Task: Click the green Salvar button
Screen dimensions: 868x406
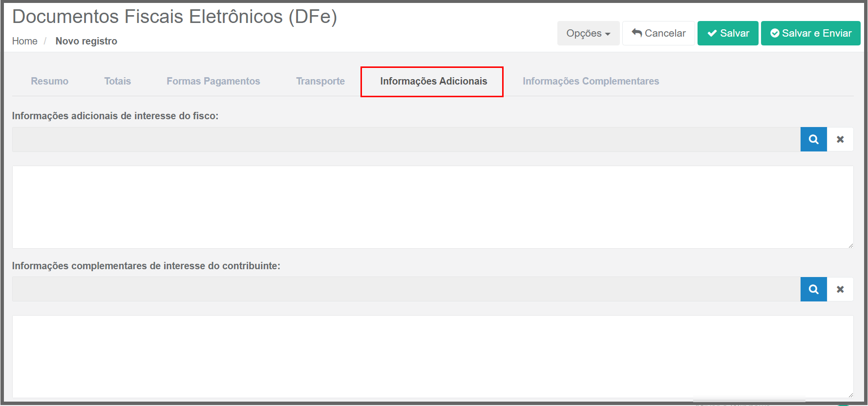Action: 727,33
